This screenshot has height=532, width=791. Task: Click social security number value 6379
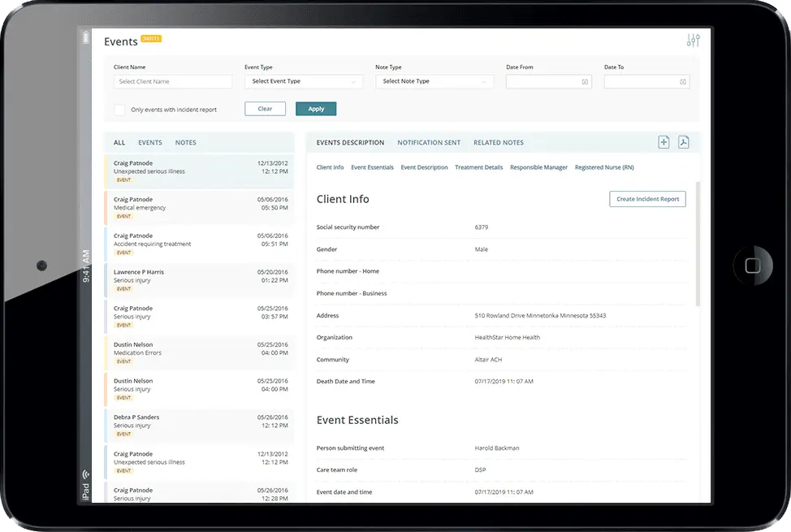click(482, 227)
